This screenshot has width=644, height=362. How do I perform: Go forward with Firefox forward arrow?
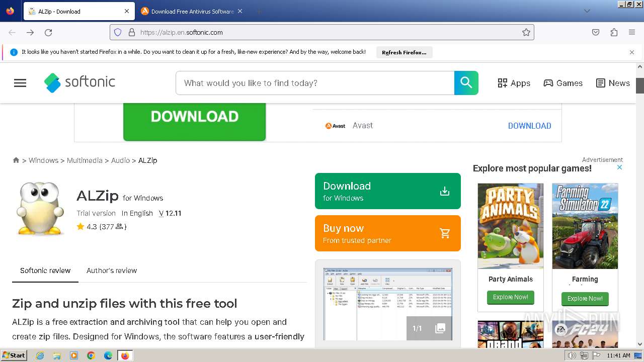(x=30, y=32)
